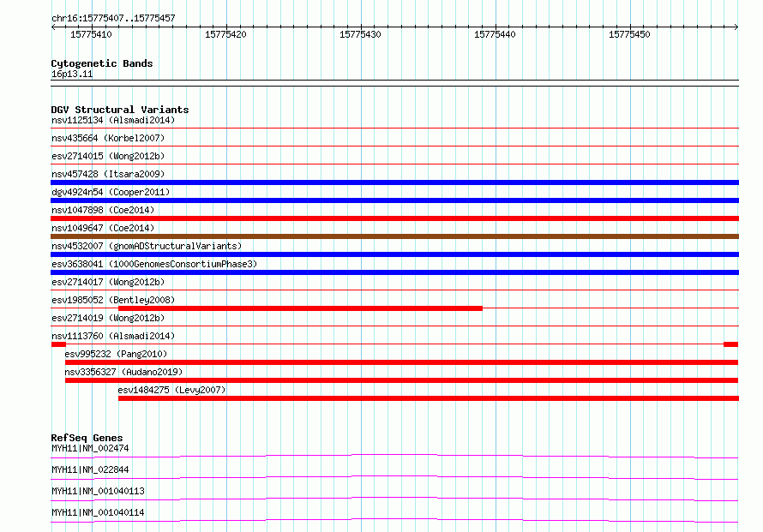Click the blue bar under esv3638041
The width and height of the screenshot is (763, 532).
394,272
